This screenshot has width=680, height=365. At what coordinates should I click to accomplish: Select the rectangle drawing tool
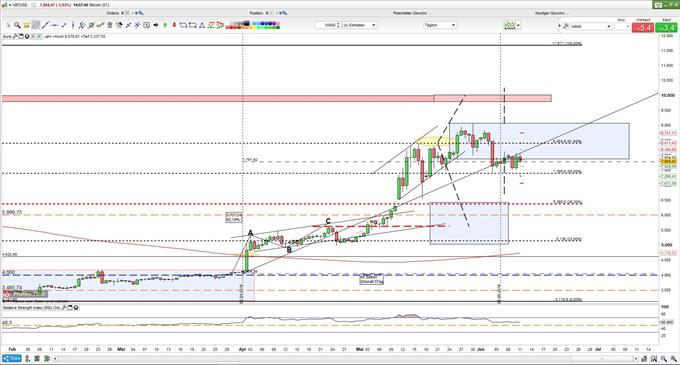click(193, 25)
